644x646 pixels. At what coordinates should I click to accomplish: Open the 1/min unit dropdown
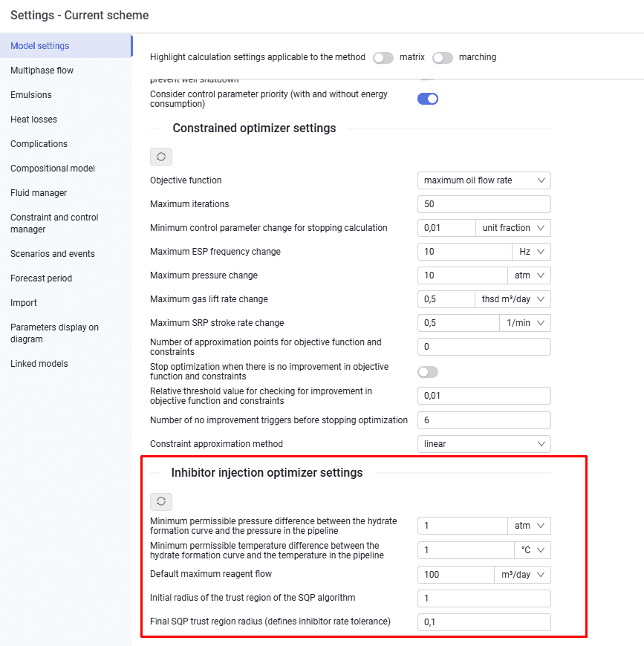(525, 323)
